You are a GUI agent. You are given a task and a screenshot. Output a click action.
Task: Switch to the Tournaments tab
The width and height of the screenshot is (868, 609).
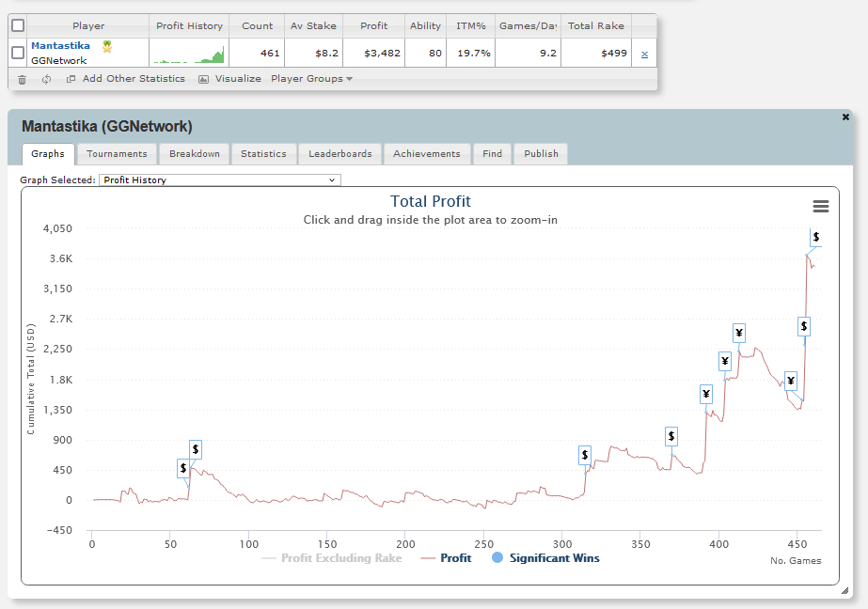(x=117, y=154)
